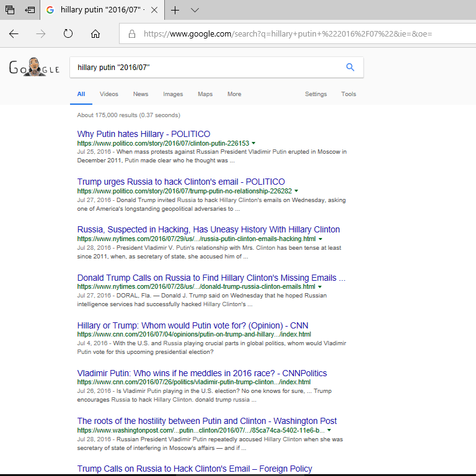Click the browser Back arrow
Viewport: 476px width, 476px height.
pos(14,33)
